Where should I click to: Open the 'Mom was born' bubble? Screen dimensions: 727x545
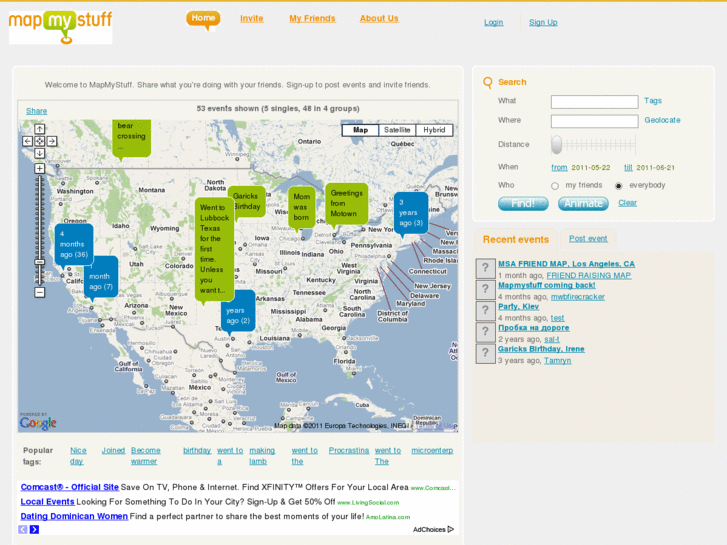coord(301,207)
